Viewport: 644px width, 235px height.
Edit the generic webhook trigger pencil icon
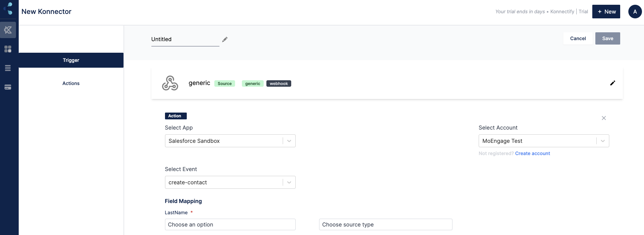[612, 83]
